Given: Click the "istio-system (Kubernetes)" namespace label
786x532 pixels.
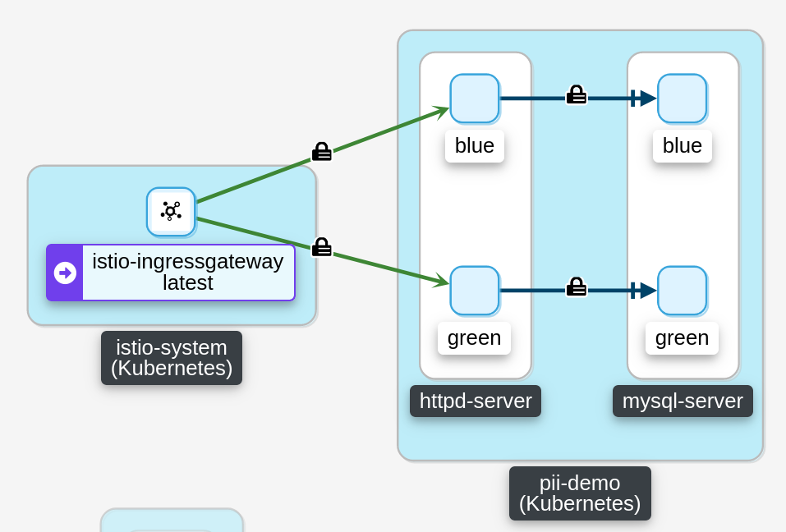Looking at the screenshot, I should 172,358.
